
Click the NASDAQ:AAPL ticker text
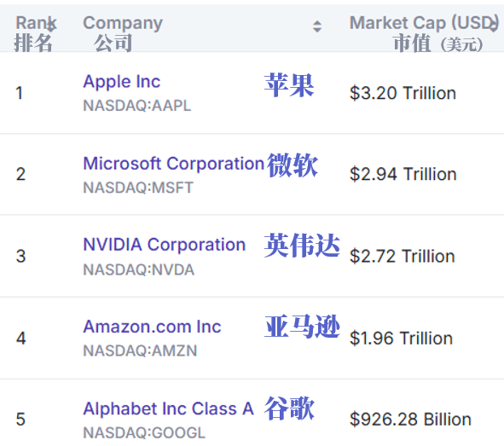137,106
